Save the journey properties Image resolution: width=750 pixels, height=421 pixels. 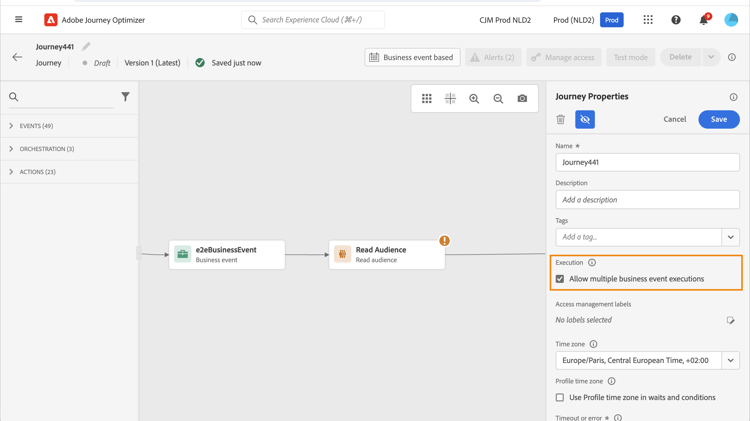pos(718,119)
